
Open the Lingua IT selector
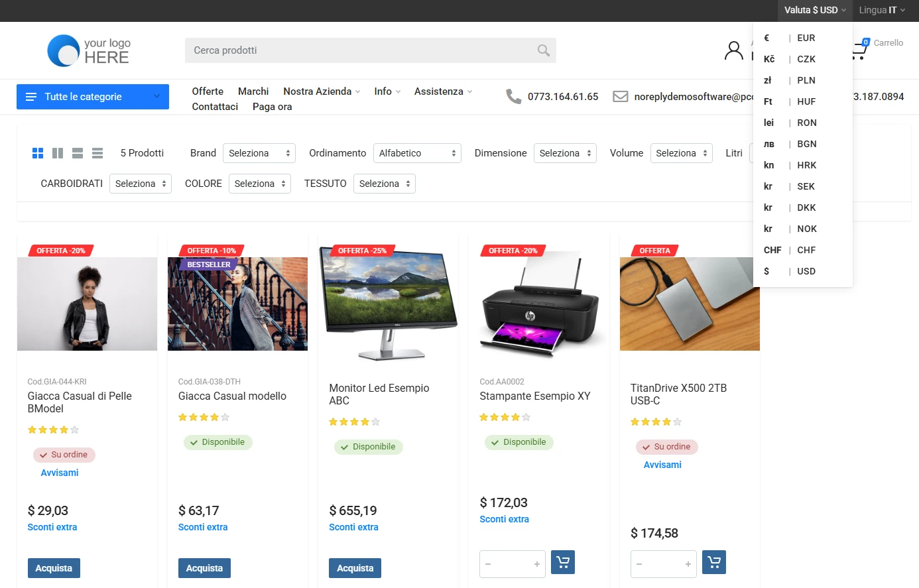[x=882, y=10]
